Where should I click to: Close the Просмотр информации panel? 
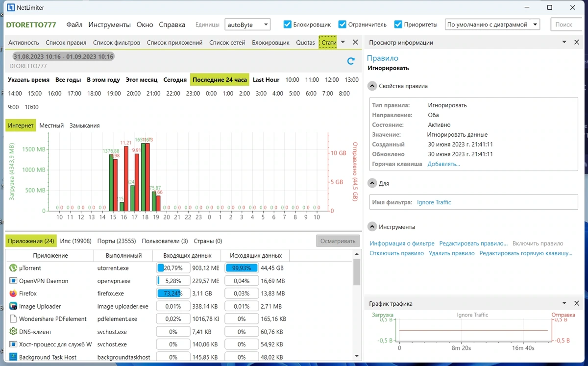point(577,43)
